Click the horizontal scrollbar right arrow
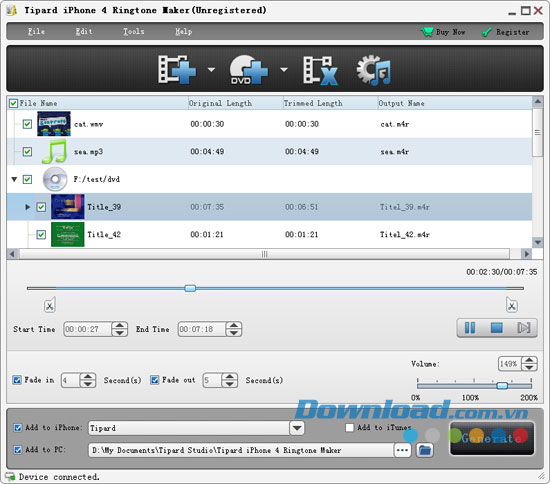The image size is (550, 484). click(x=526, y=254)
